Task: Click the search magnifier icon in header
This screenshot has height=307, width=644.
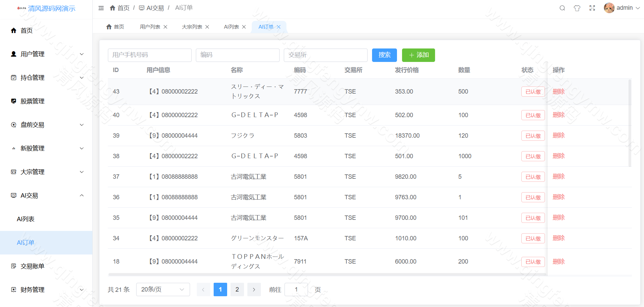Action: pyautogui.click(x=562, y=8)
